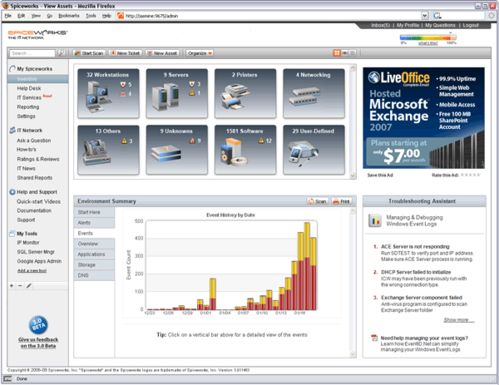499x385 pixels.
Task: Open the 1581 Software tile
Action: point(245,150)
